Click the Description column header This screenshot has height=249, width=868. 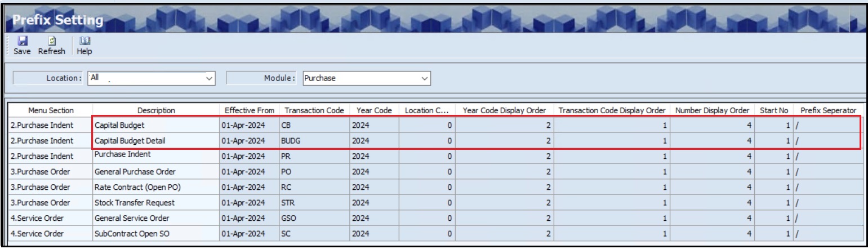tap(156, 110)
